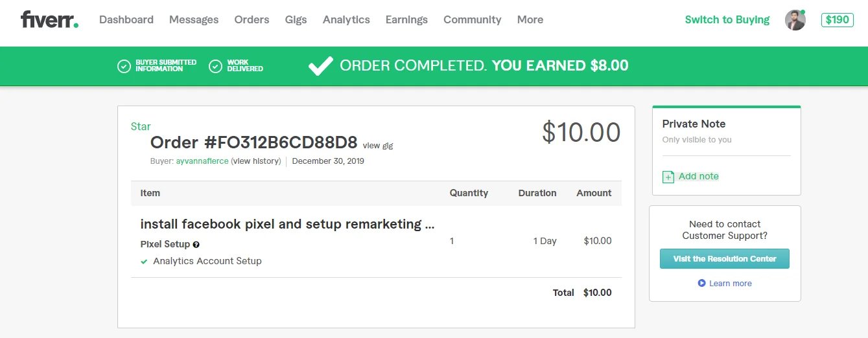
Task: Open the user profile avatar
Action: 795,20
